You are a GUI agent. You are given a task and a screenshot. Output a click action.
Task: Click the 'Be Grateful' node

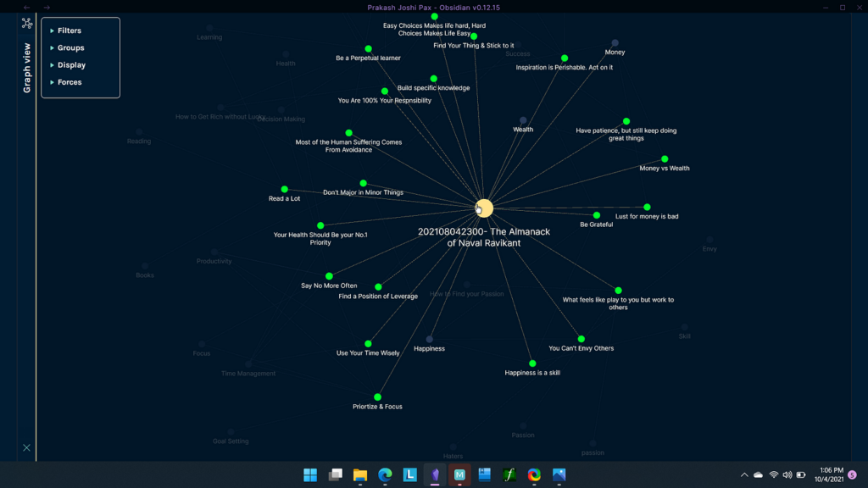(596, 215)
